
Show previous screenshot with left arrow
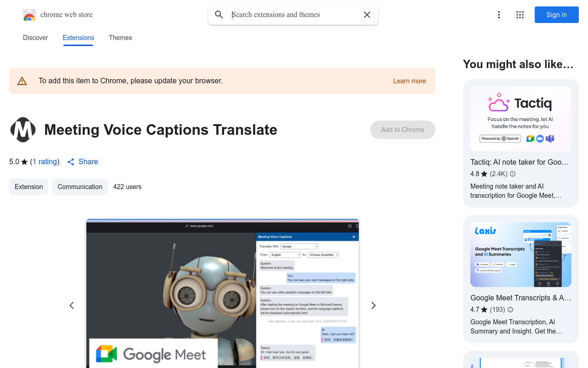click(x=72, y=305)
